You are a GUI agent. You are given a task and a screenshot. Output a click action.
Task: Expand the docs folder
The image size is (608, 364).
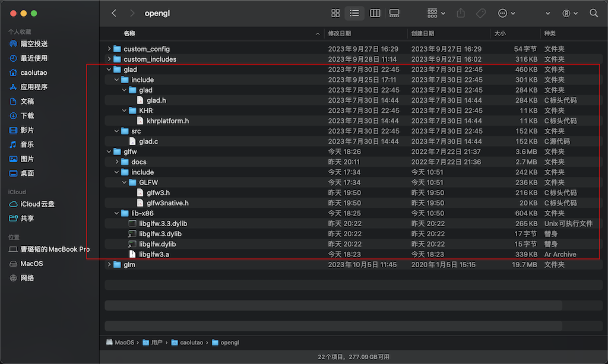(x=117, y=162)
